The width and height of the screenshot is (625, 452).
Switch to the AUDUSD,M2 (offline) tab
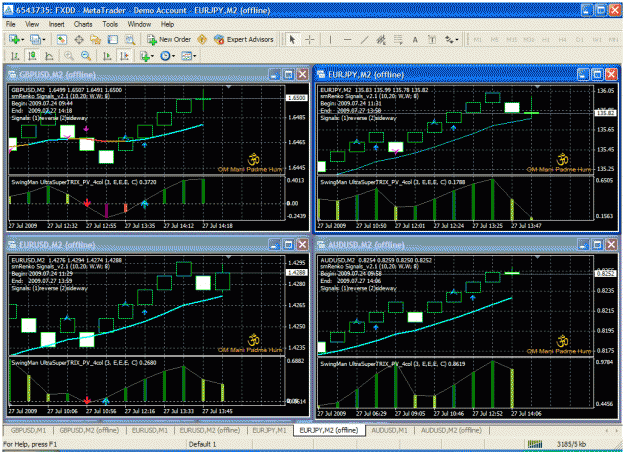[x=451, y=430]
